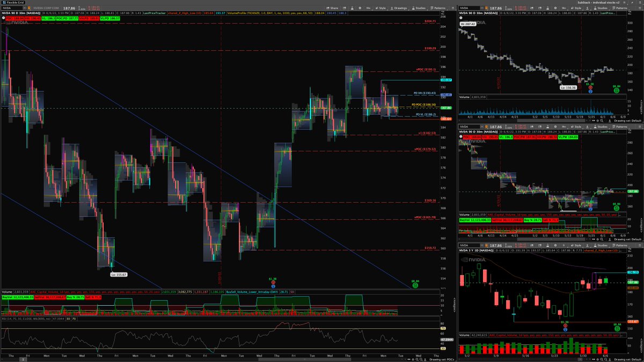Click 'vPOC ($179.12)' level label
The height and width of the screenshot is (362, 644).
426,149
